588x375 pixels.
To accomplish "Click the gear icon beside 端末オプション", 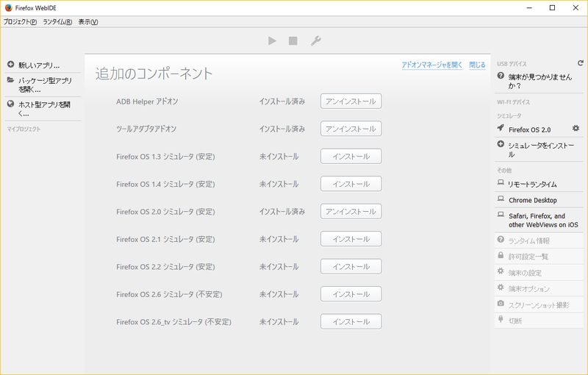I will [501, 287].
